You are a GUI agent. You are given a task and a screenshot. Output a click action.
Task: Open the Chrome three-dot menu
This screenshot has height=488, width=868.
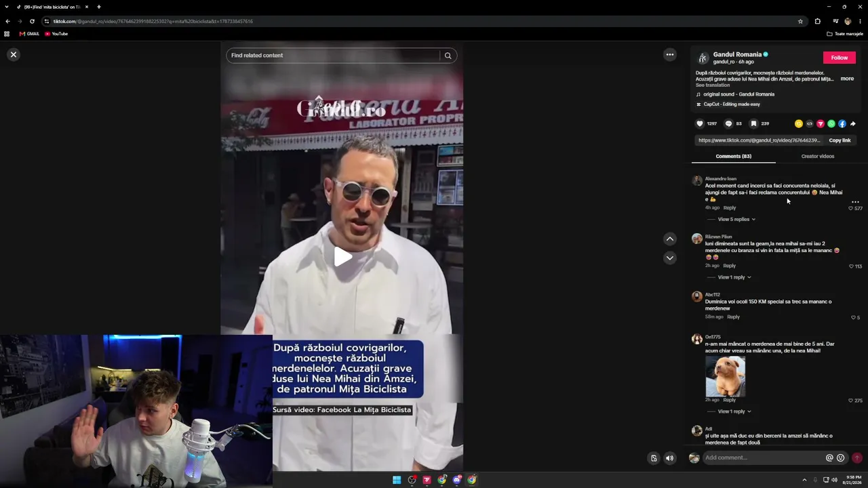(860, 21)
